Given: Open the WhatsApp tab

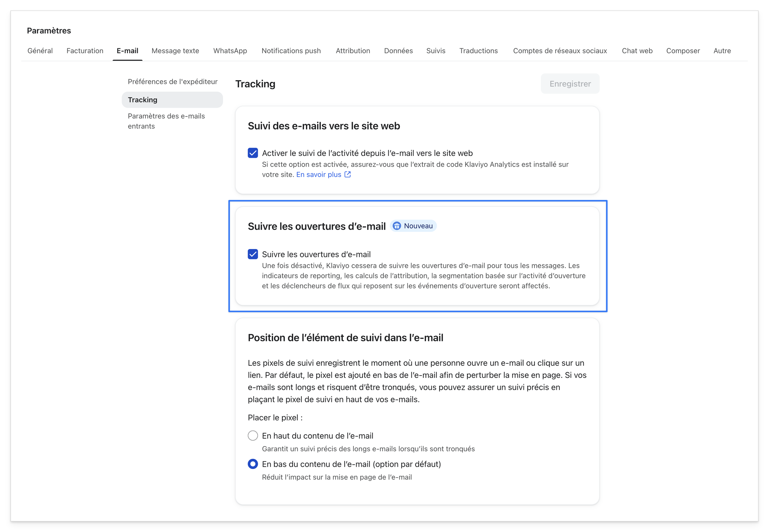Looking at the screenshot, I should 230,51.
